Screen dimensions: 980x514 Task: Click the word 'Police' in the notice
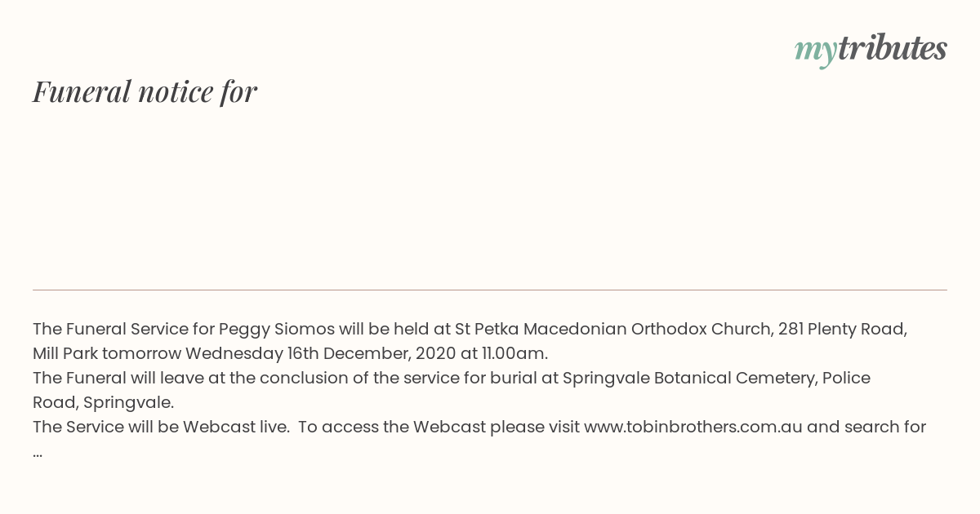point(846,378)
